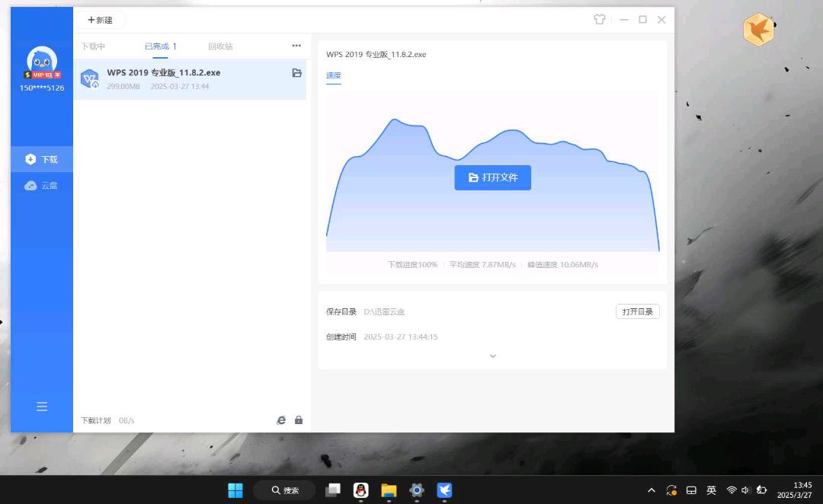Click the user avatar in the sidebar
Screen dimensions: 823x504
42,59
